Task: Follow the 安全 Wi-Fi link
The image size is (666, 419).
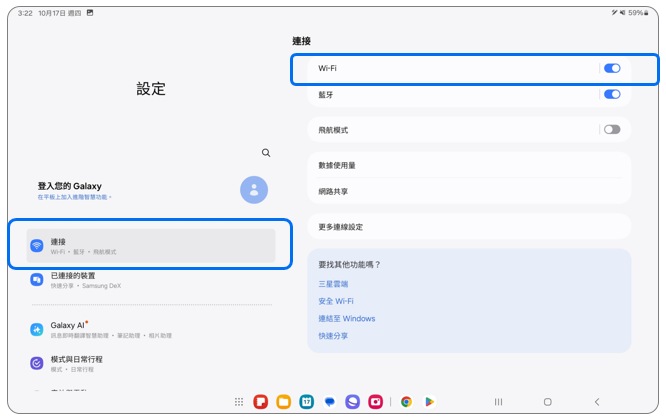Action: [336, 301]
